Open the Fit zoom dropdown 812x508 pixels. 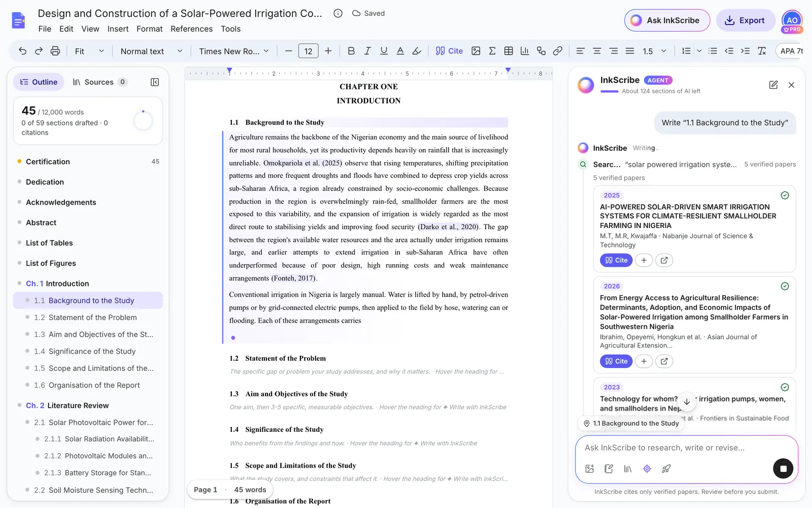89,51
